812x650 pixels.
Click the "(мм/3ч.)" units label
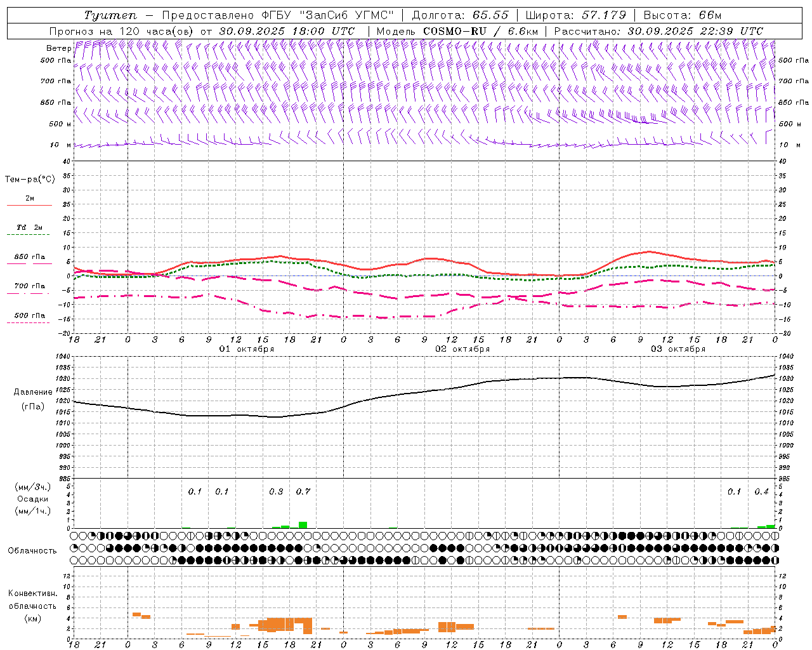pos(33,487)
